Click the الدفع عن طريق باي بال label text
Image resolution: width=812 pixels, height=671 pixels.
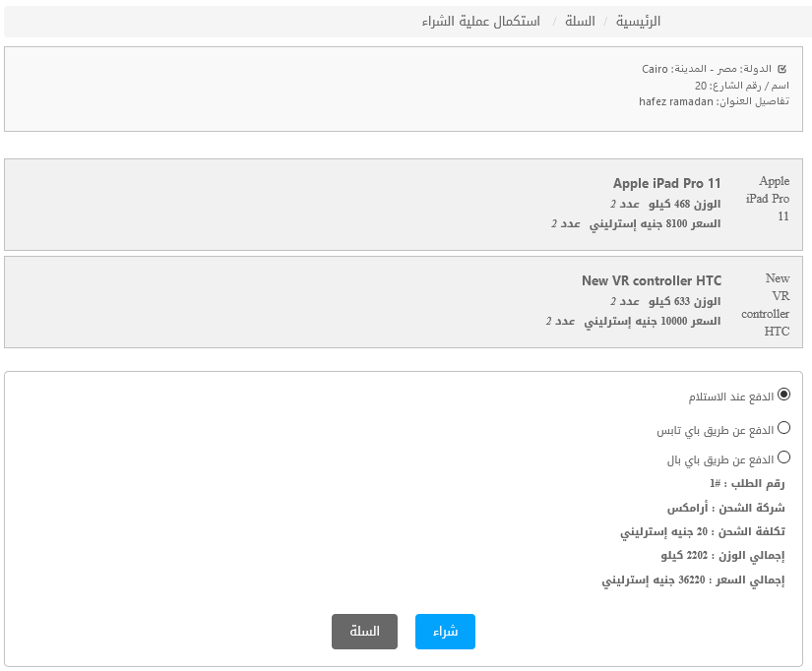click(720, 459)
